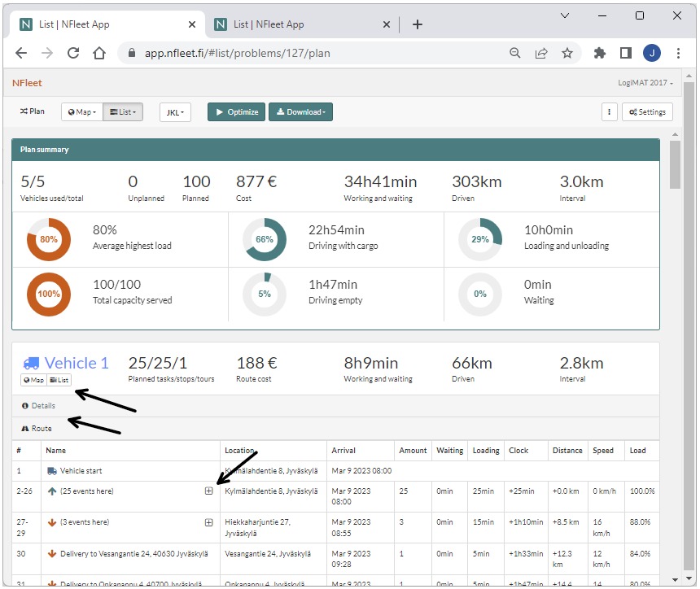700x589 pixels.
Task: Click the browser forward arrow
Action: point(47,53)
